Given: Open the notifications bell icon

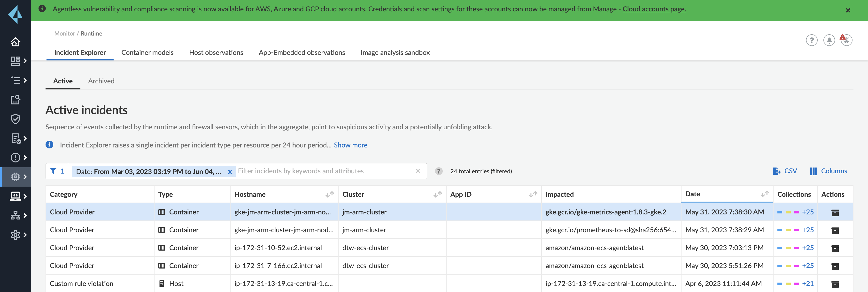Looking at the screenshot, I should point(829,40).
